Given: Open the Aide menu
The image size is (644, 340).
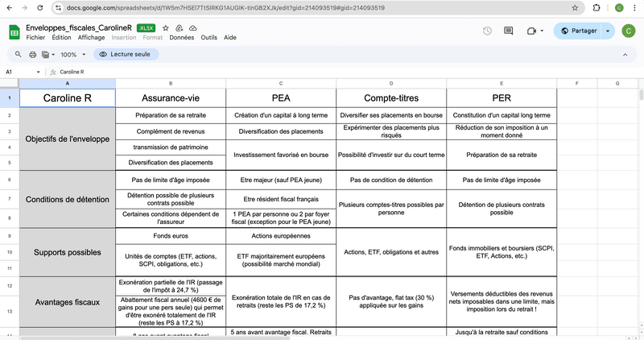Looking at the screenshot, I should (230, 37).
